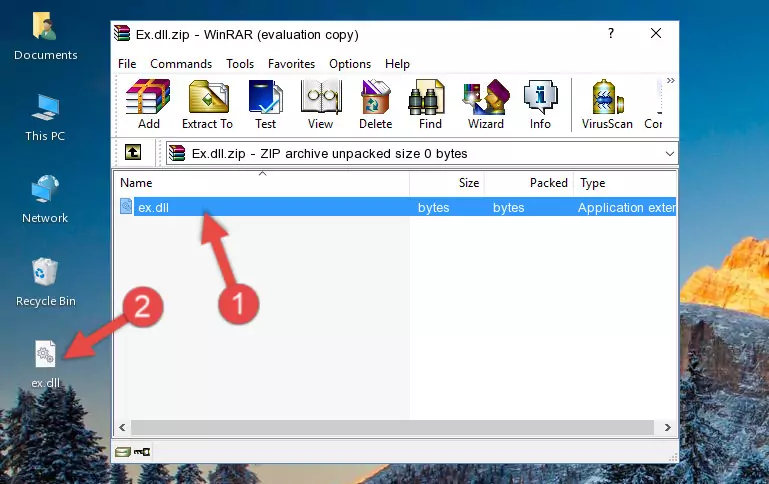Screen dimensions: 769x484
Task: Sort list by Packed column
Action: click(529, 183)
